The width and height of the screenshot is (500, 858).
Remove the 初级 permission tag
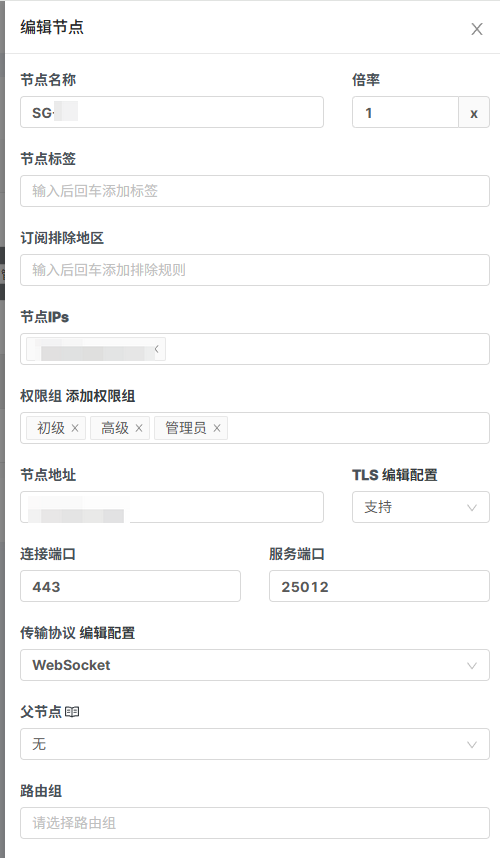[75, 428]
